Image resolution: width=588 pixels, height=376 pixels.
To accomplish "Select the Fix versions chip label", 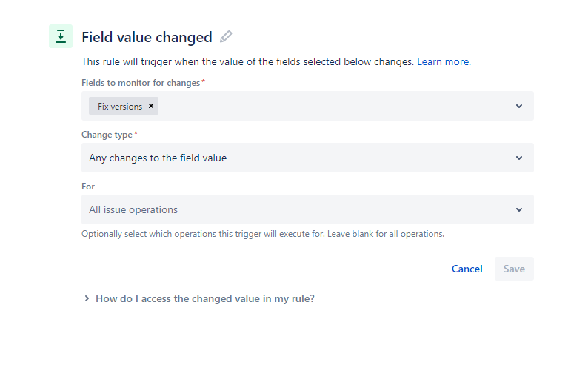I will pyautogui.click(x=120, y=106).
